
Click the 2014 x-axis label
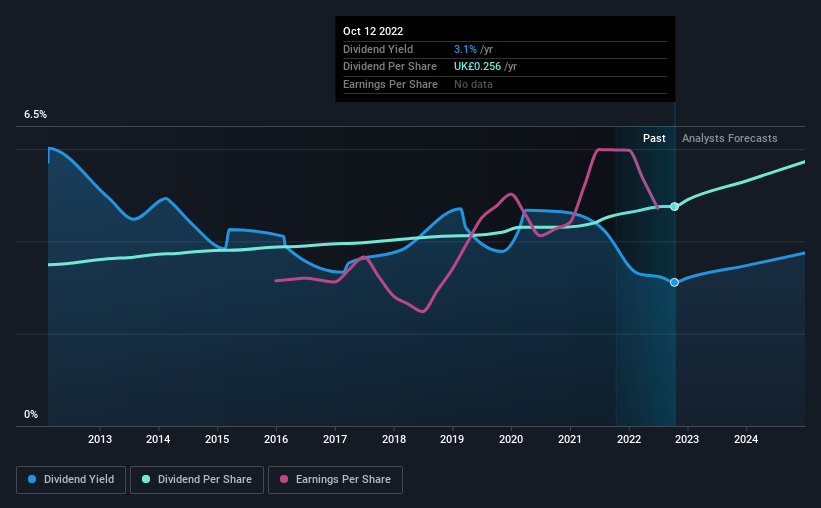(x=158, y=439)
